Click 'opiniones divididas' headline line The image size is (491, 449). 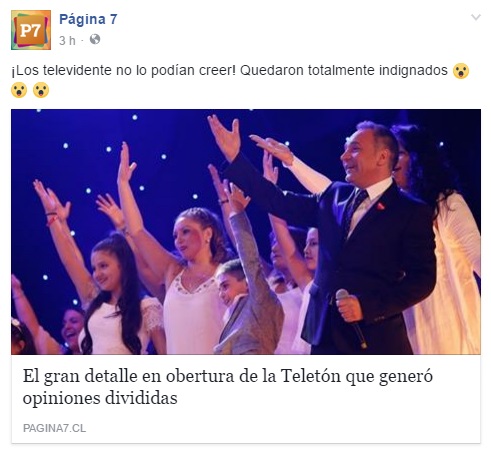[x=100, y=398]
